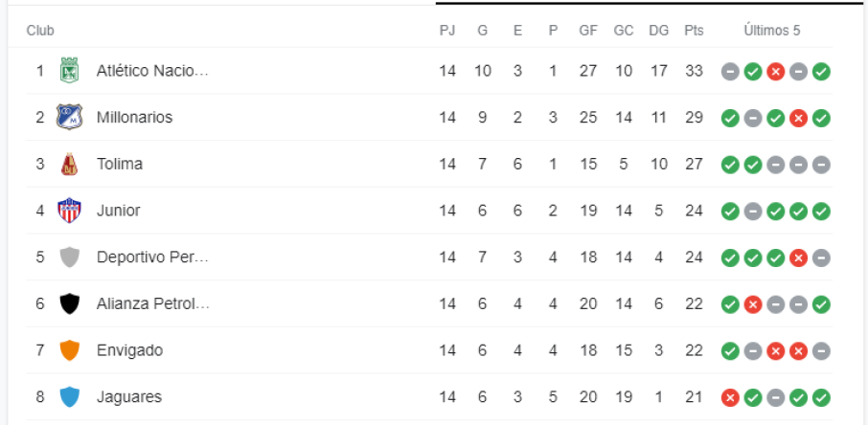868x425 pixels.
Task: Click the Jaguares blue shield icon
Action: (x=70, y=397)
